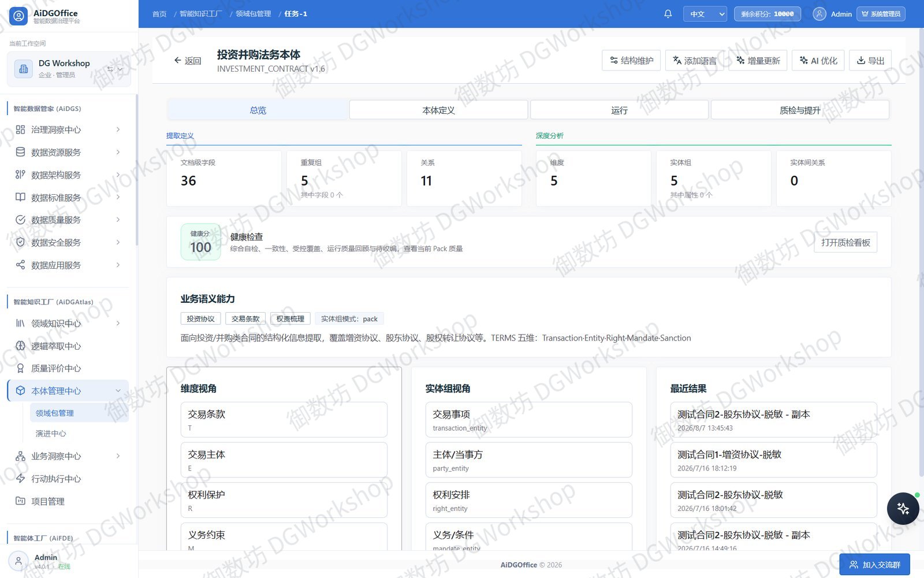Click the 数据质量服务 check icon
The image size is (924, 578).
tap(20, 220)
